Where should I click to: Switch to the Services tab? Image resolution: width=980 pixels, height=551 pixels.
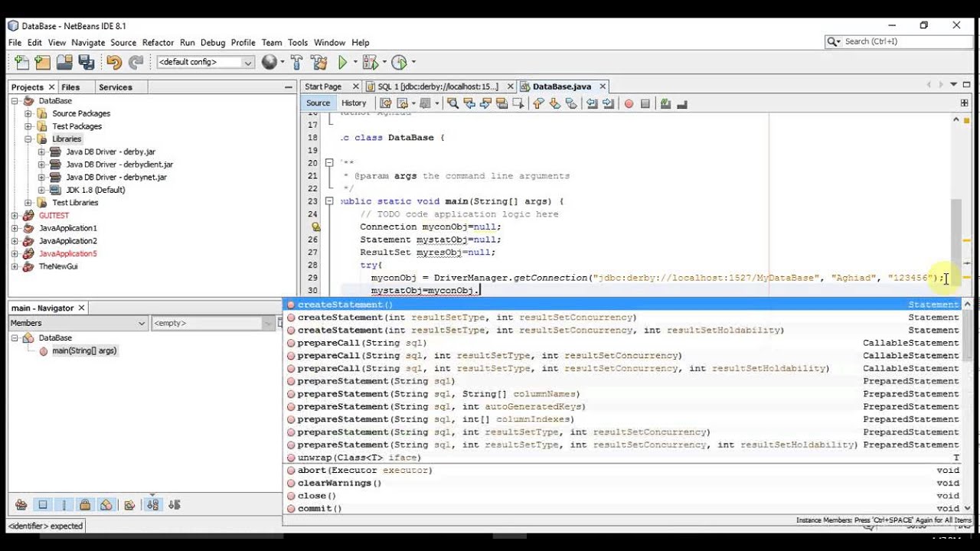pos(116,87)
